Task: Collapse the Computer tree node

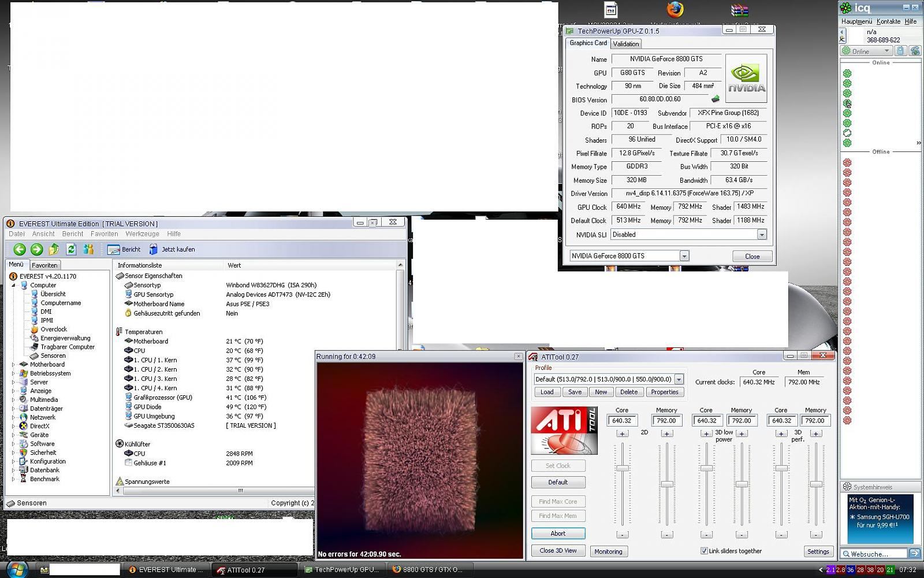Action: 14,285
